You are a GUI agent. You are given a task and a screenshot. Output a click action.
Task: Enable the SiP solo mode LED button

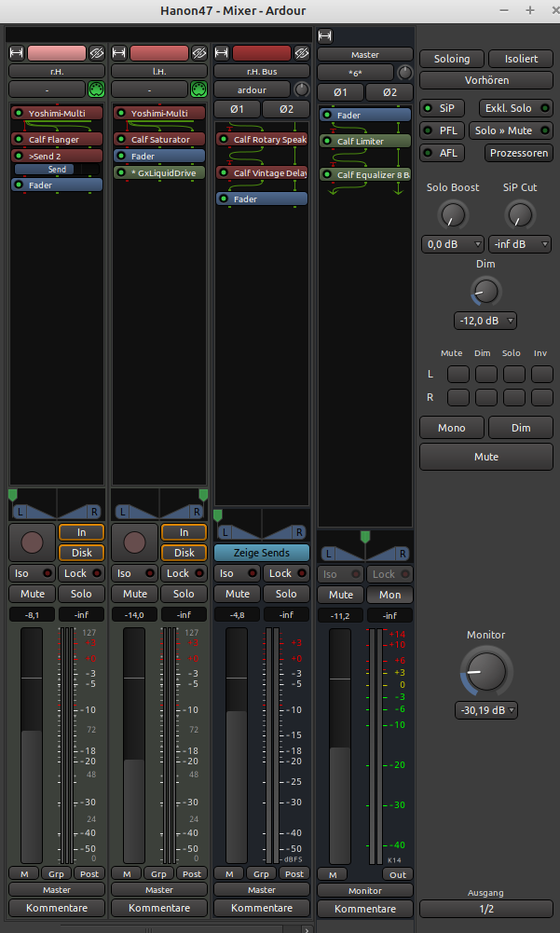tap(443, 109)
